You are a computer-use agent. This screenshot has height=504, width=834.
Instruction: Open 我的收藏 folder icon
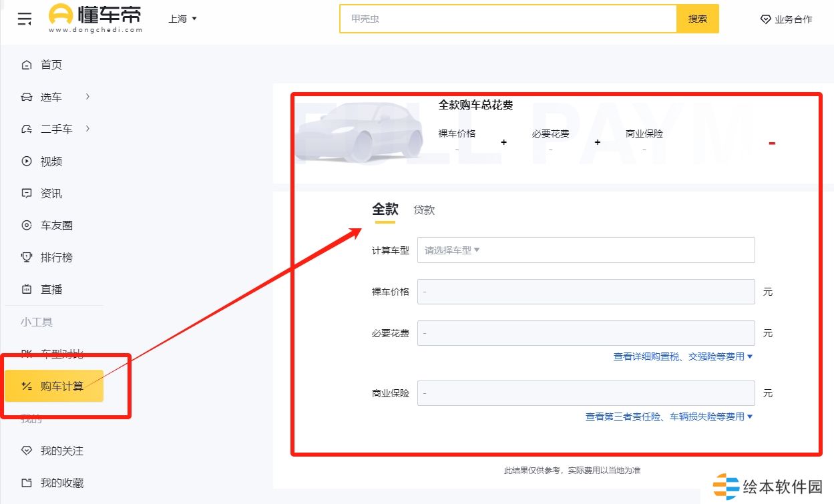click(x=27, y=483)
